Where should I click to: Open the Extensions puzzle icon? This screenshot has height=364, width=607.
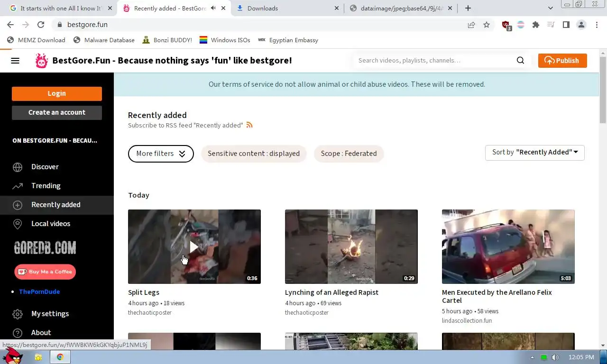[x=536, y=25]
